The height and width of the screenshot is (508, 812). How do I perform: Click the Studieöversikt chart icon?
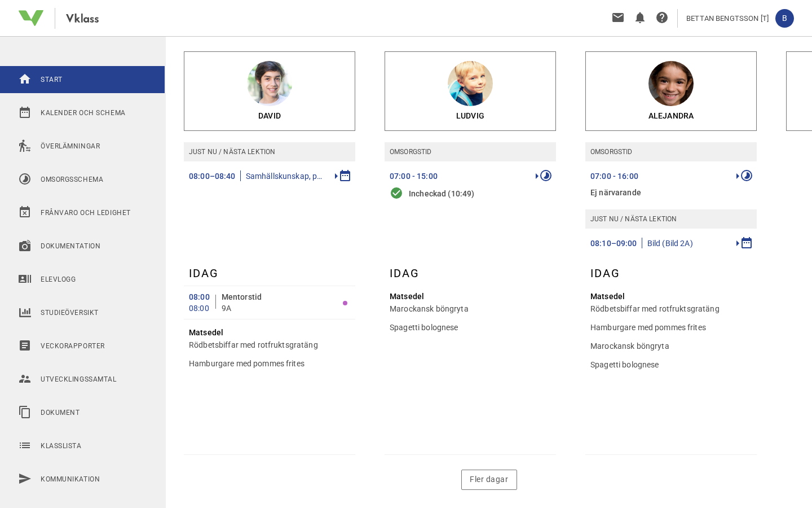25,312
